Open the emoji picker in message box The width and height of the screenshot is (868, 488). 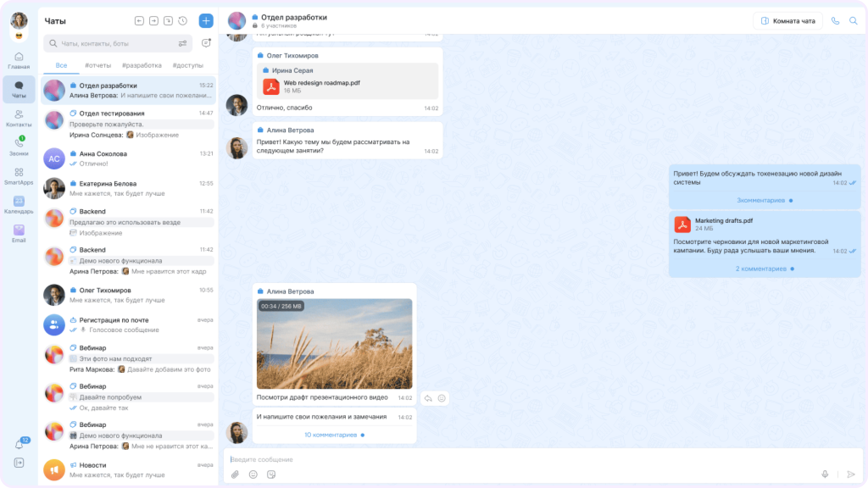[x=253, y=474]
